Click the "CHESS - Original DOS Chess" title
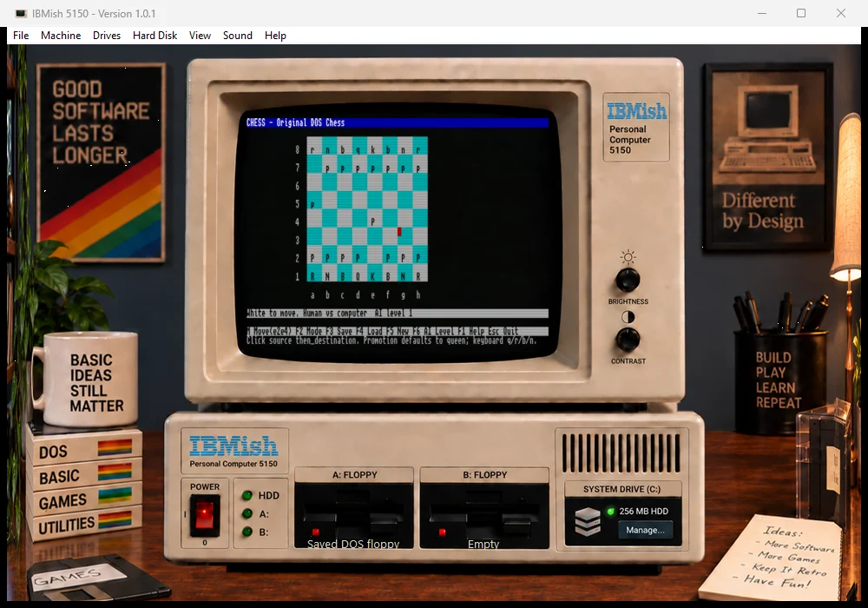 (x=296, y=123)
